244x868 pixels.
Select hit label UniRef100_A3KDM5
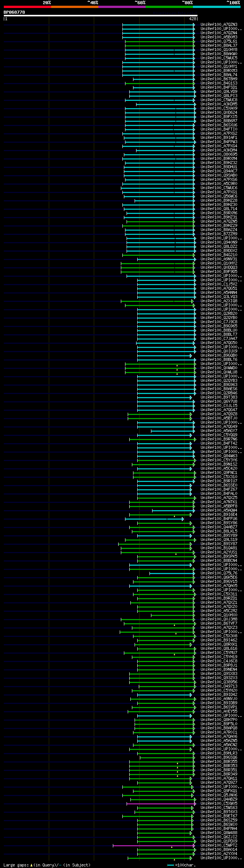(219, 104)
